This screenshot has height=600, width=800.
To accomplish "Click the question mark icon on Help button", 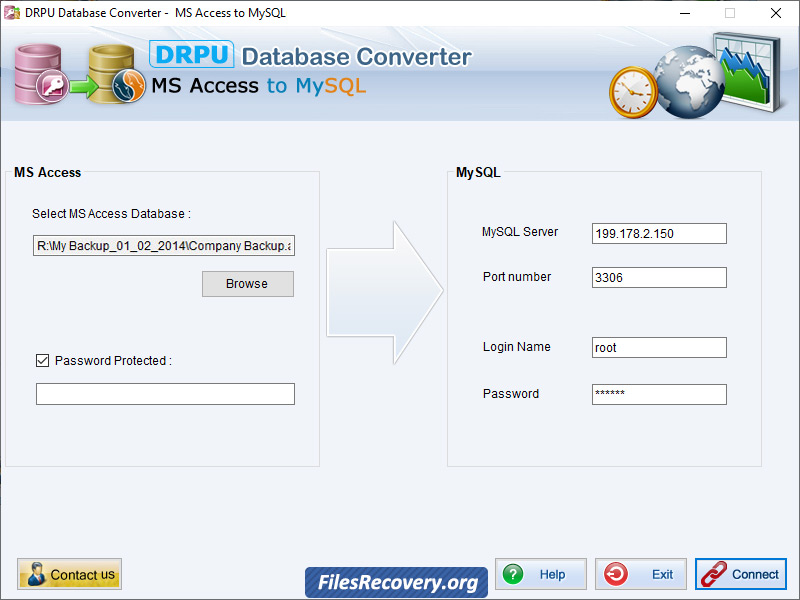I will [x=514, y=573].
